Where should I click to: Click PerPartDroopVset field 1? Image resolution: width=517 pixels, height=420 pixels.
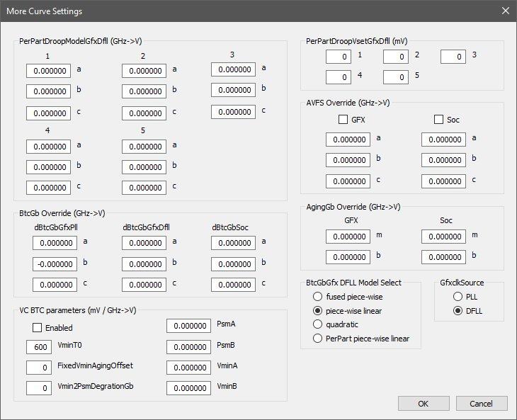click(x=339, y=57)
